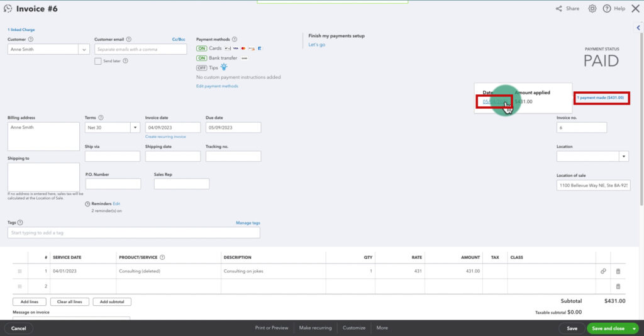Click the Tags help icon
The image size is (644, 336).
point(20,223)
